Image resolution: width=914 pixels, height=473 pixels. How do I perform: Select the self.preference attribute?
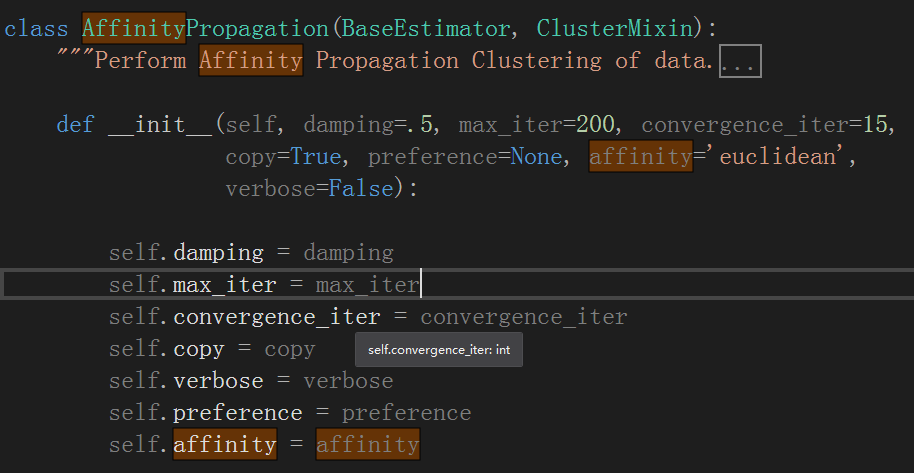point(206,413)
